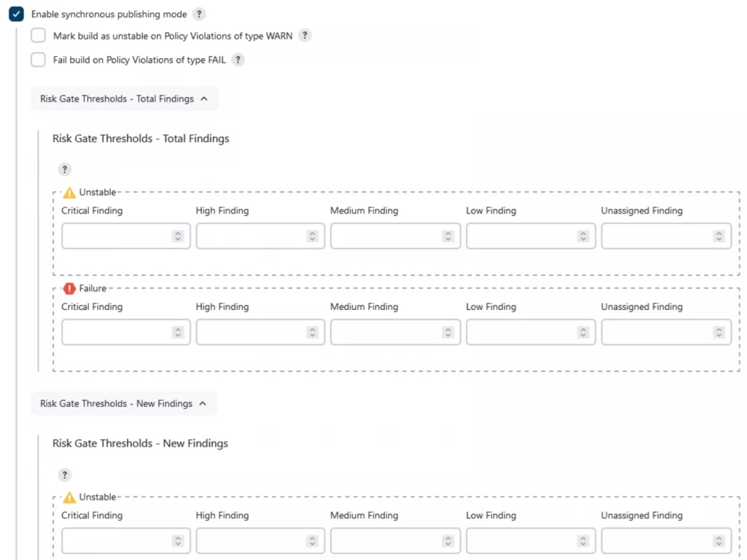This screenshot has height=560, width=747.
Task: Click stepper in New Findings Unassigned Finding
Action: 719,541
